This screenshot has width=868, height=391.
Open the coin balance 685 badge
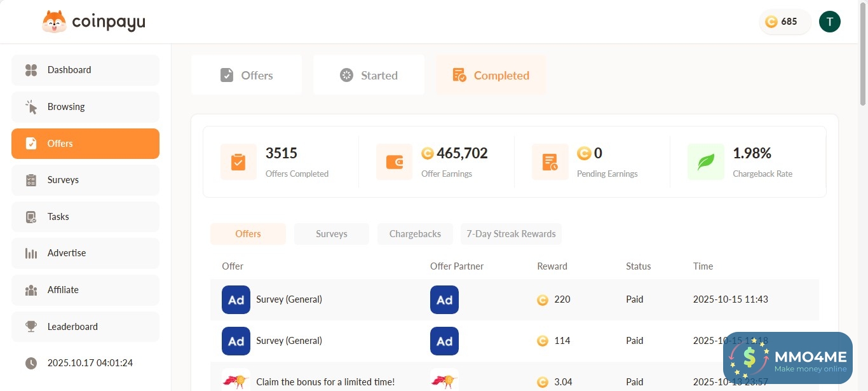(x=785, y=22)
